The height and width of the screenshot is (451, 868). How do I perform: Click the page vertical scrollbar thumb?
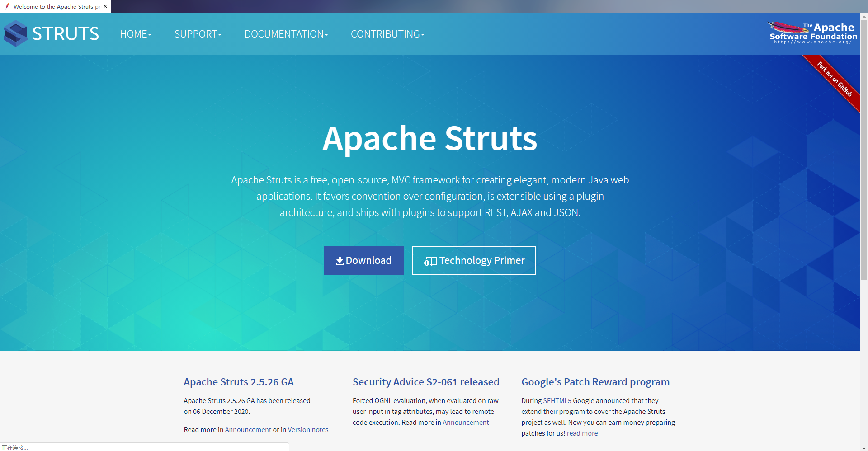tap(864, 150)
